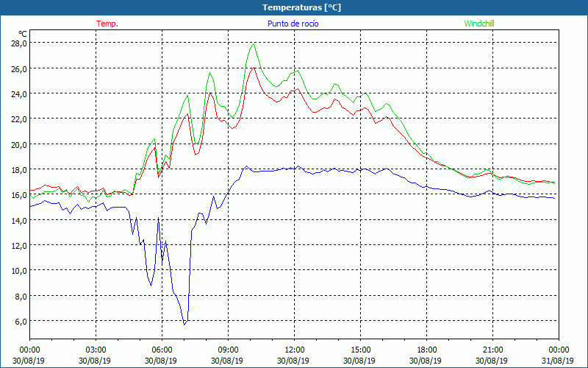Click the 09:00 time label on the x-axis
The image size is (588, 368).
coord(228,350)
